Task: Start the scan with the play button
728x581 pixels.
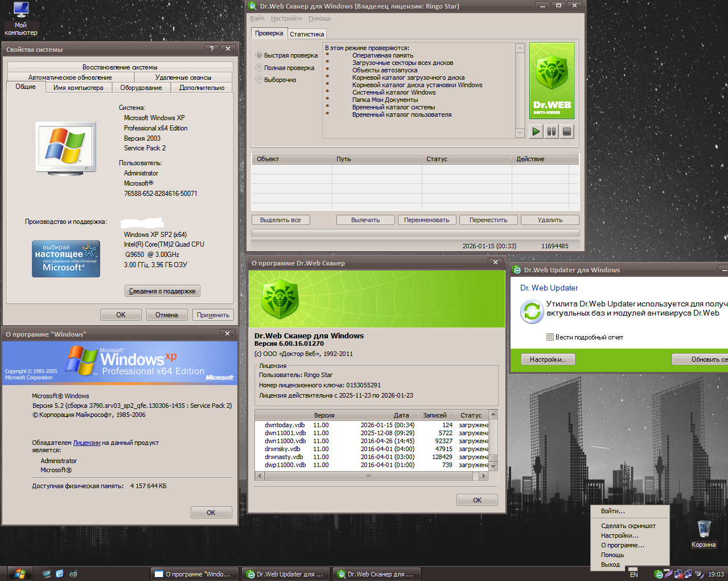Action: click(x=536, y=132)
